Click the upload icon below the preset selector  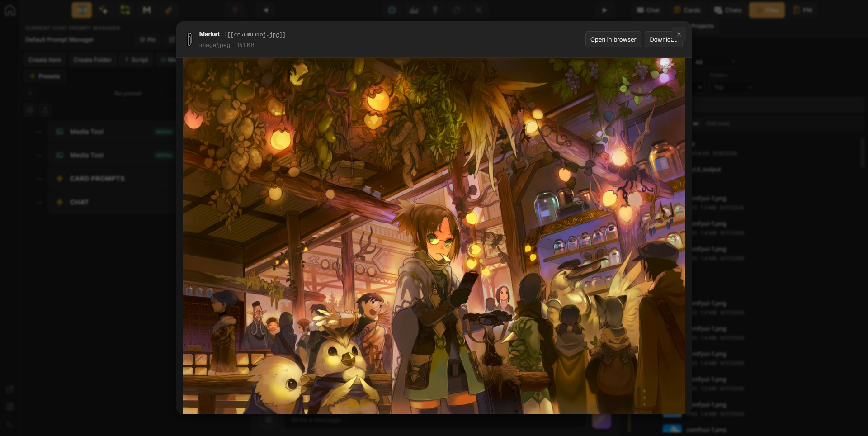tap(45, 109)
